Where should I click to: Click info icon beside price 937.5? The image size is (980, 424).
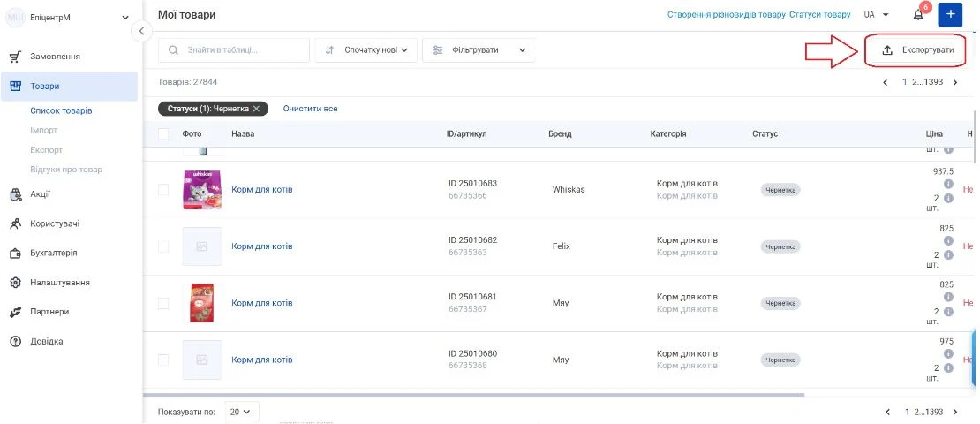(x=948, y=185)
